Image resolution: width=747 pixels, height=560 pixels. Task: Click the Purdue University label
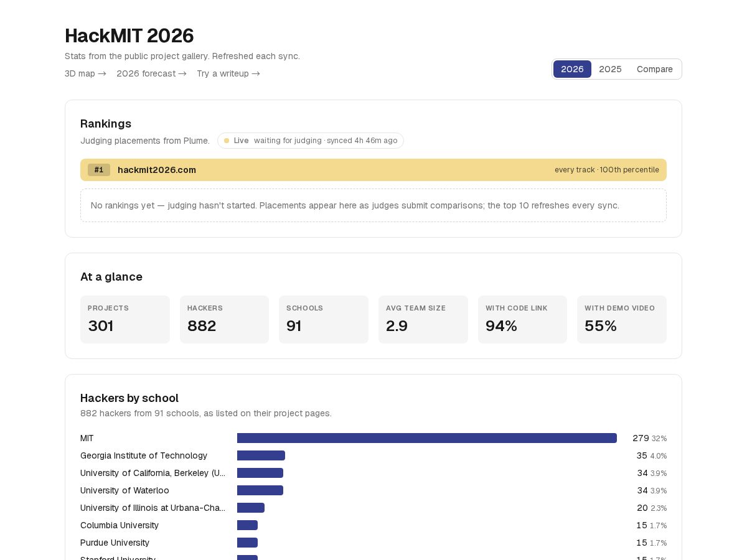click(115, 543)
